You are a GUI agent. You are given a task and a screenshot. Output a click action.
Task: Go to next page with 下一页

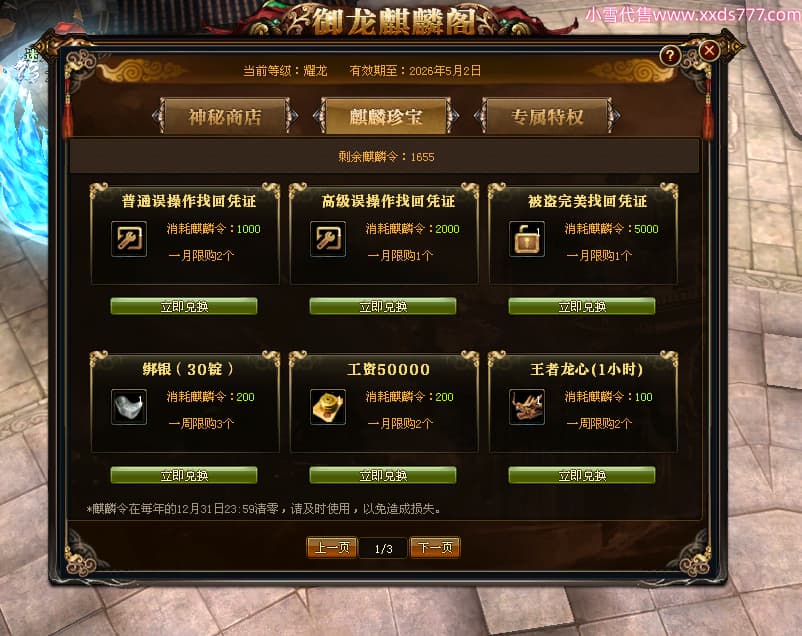pyautogui.click(x=435, y=548)
